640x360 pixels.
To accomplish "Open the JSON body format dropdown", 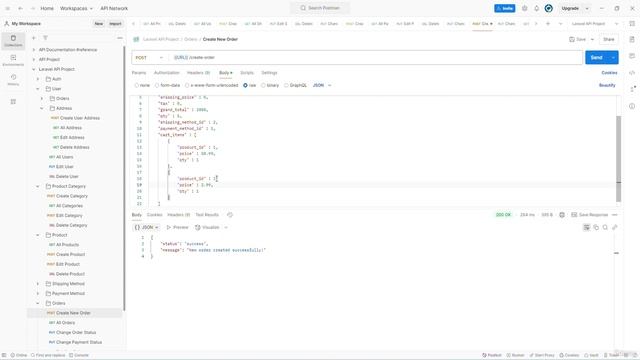I will (x=322, y=85).
